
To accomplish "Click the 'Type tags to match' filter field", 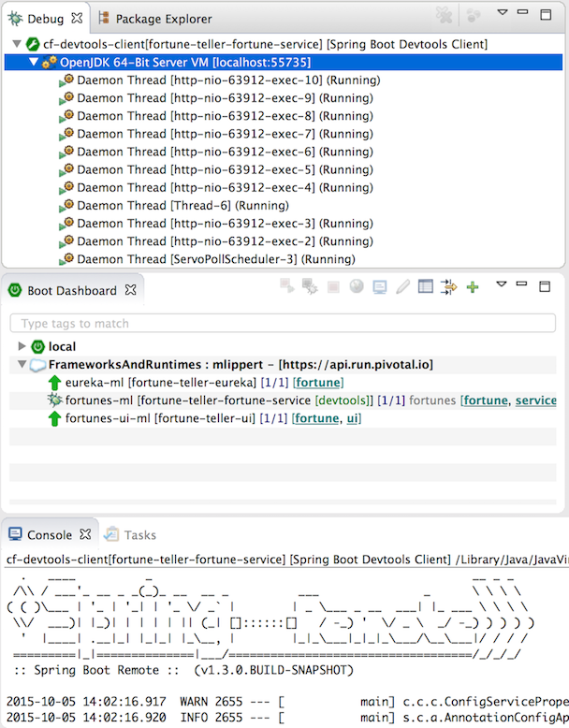I will [x=282, y=323].
